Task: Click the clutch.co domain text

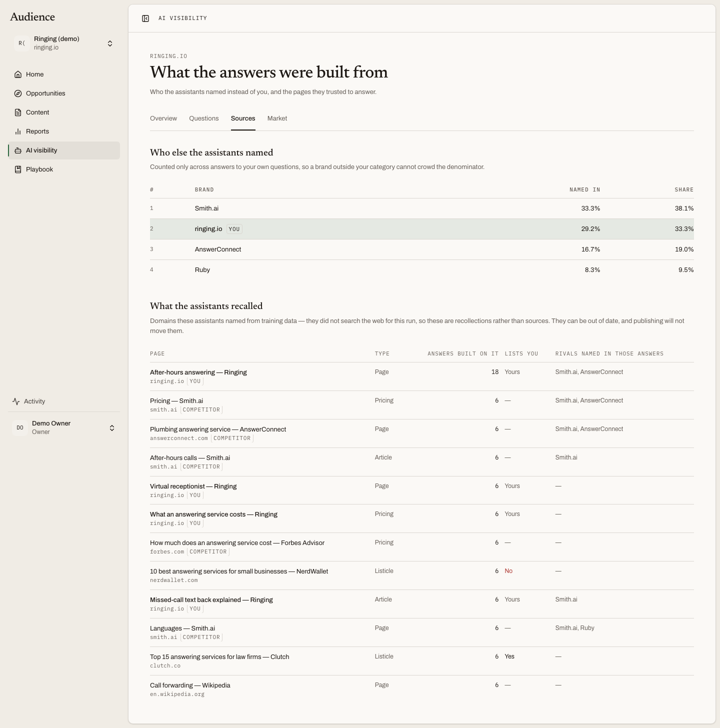Action: (x=165, y=666)
